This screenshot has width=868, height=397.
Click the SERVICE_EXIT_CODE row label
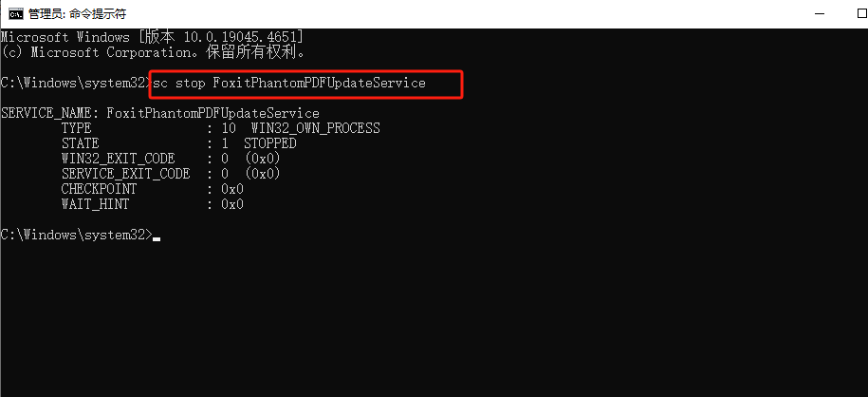[x=125, y=174]
